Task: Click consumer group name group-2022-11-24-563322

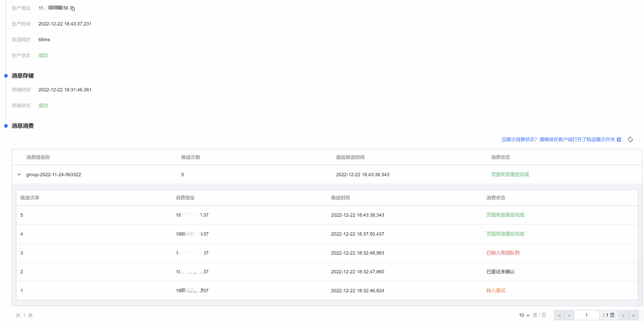Action: click(53, 175)
